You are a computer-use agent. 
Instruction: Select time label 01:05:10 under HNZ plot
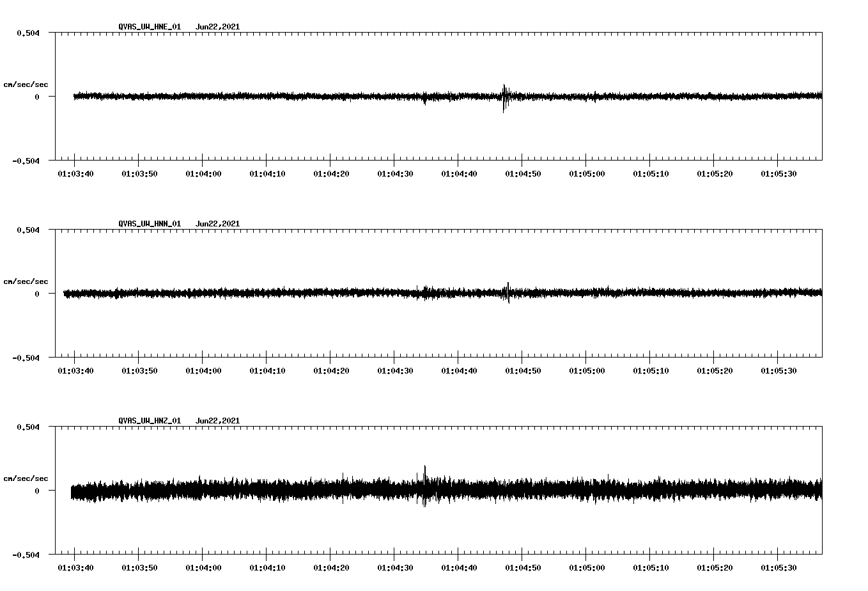tap(651, 568)
